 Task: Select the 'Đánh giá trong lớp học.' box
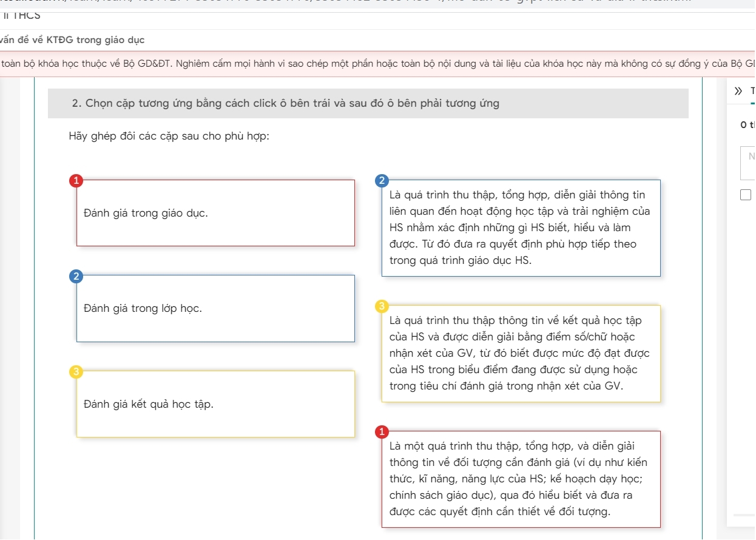click(215, 309)
